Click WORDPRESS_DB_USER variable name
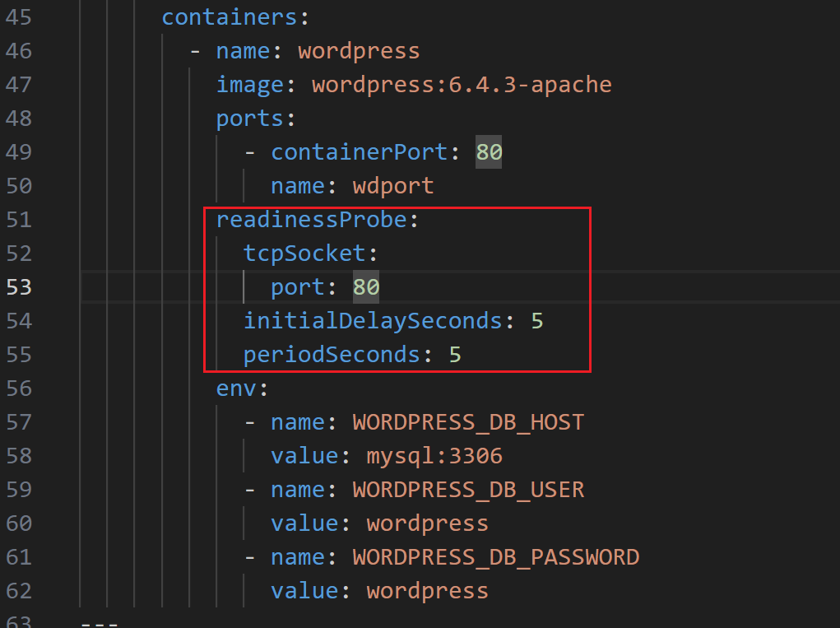 point(467,490)
